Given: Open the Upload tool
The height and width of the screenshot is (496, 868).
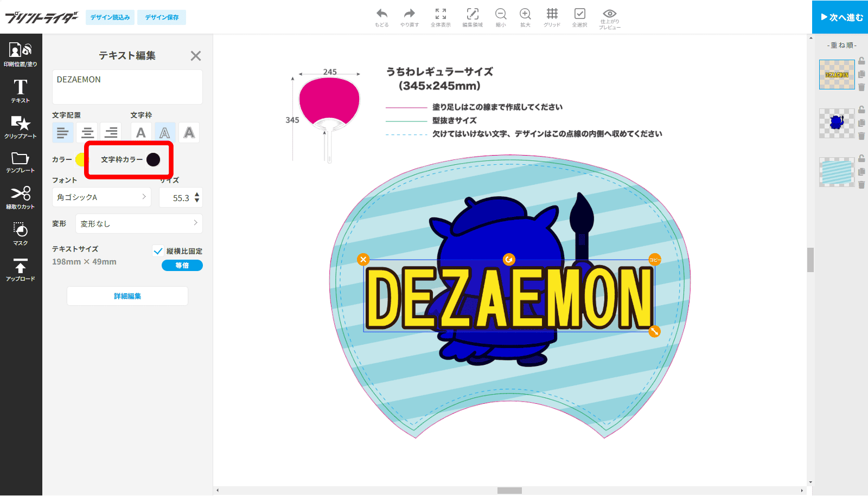Looking at the screenshot, I should (21, 269).
